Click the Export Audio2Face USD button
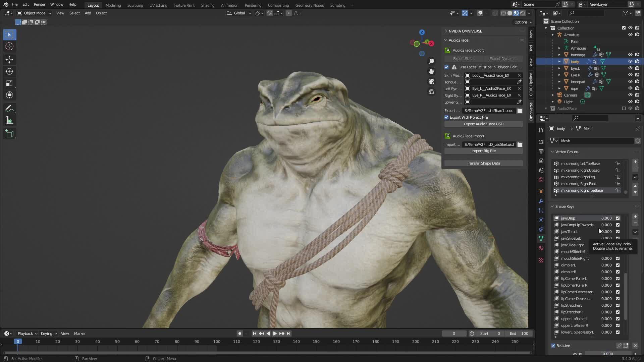644x362 pixels. pyautogui.click(x=483, y=124)
